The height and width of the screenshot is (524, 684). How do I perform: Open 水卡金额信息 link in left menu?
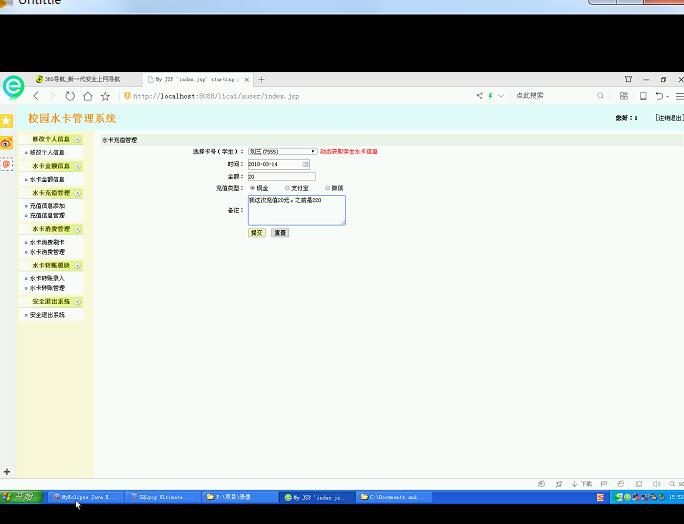click(x=47, y=179)
